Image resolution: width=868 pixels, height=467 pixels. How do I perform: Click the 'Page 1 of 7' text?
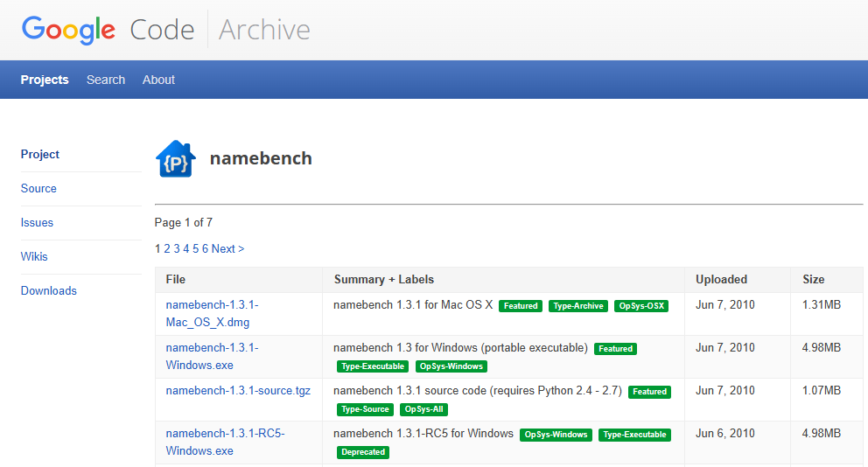(x=183, y=222)
